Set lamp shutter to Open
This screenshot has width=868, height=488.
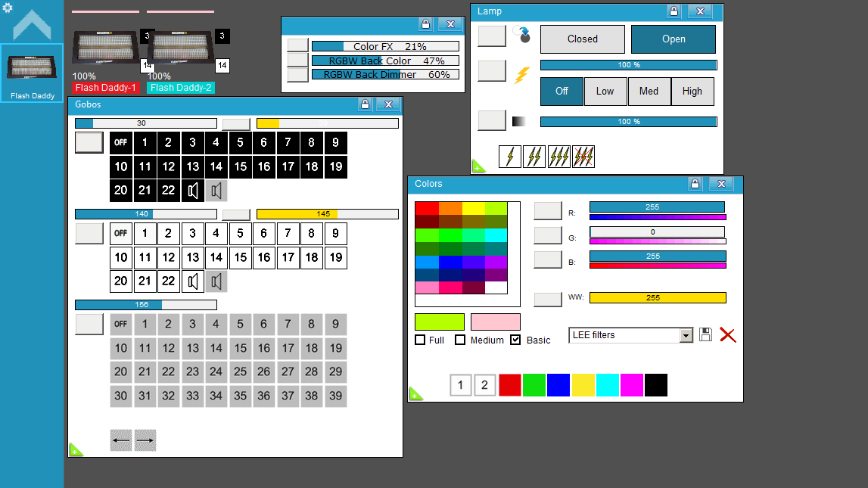coord(674,39)
